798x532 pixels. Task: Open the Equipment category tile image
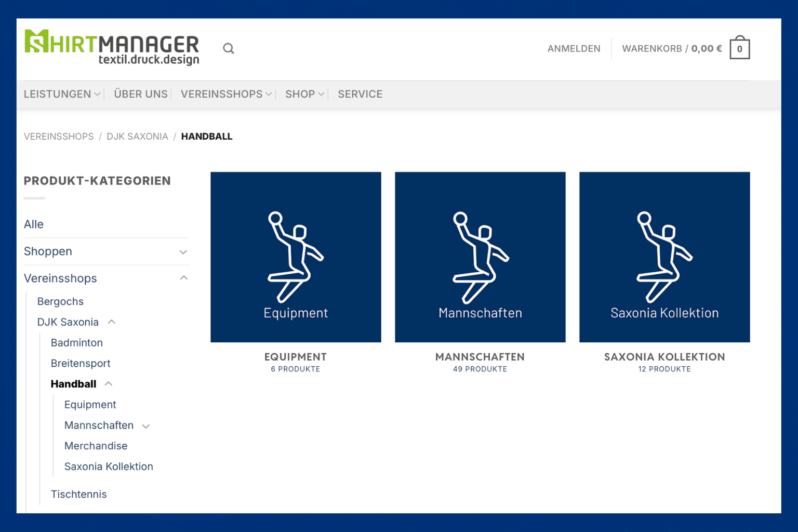tap(296, 257)
